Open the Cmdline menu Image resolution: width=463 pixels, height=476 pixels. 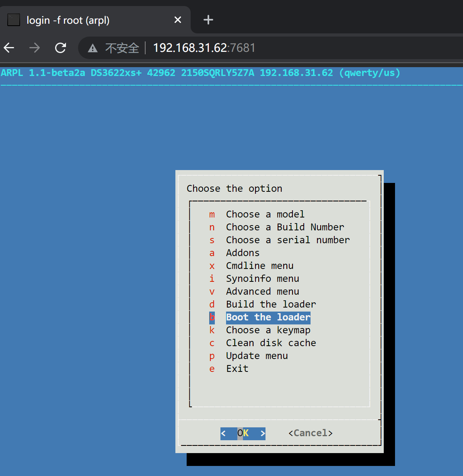pos(259,265)
